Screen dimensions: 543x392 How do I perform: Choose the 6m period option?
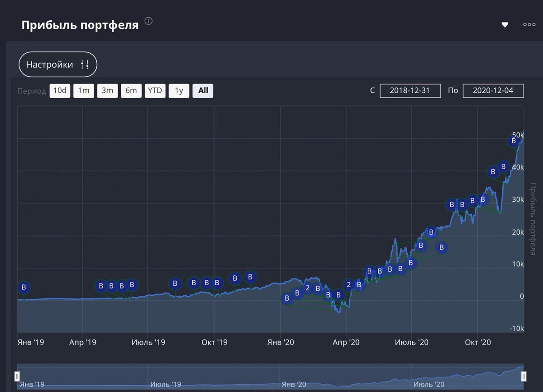(131, 91)
